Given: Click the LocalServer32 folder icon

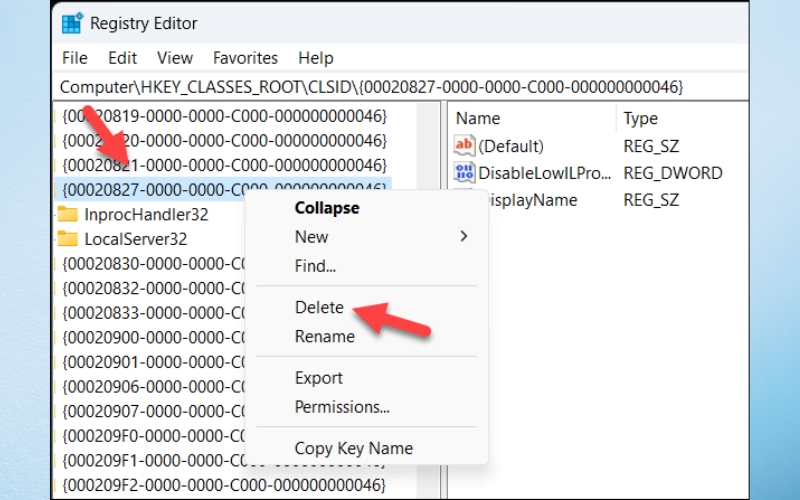Looking at the screenshot, I should pyautogui.click(x=67, y=239).
